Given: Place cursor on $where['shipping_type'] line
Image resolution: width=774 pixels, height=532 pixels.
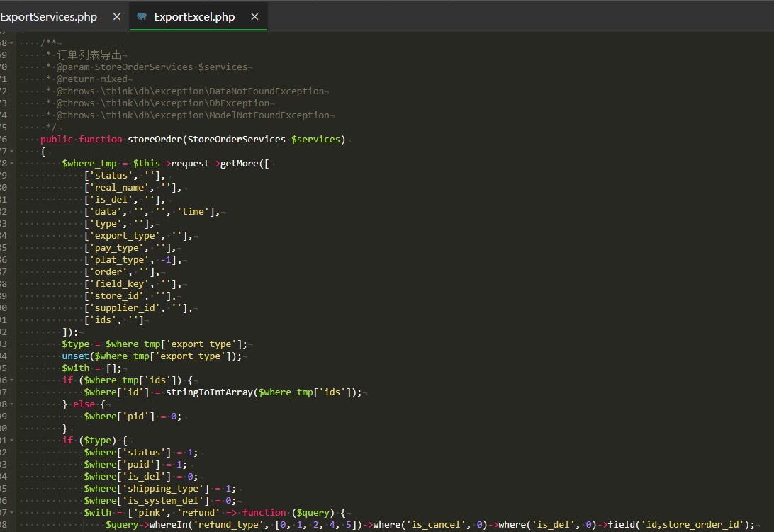Looking at the screenshot, I should click(159, 489).
